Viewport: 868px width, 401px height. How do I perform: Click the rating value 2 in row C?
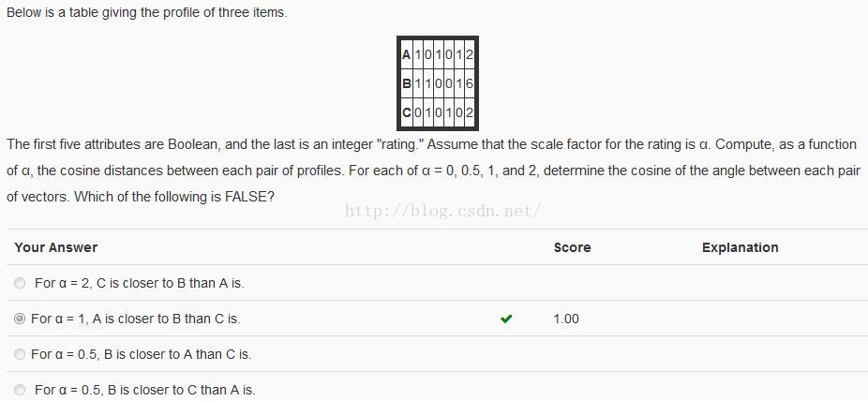470,112
